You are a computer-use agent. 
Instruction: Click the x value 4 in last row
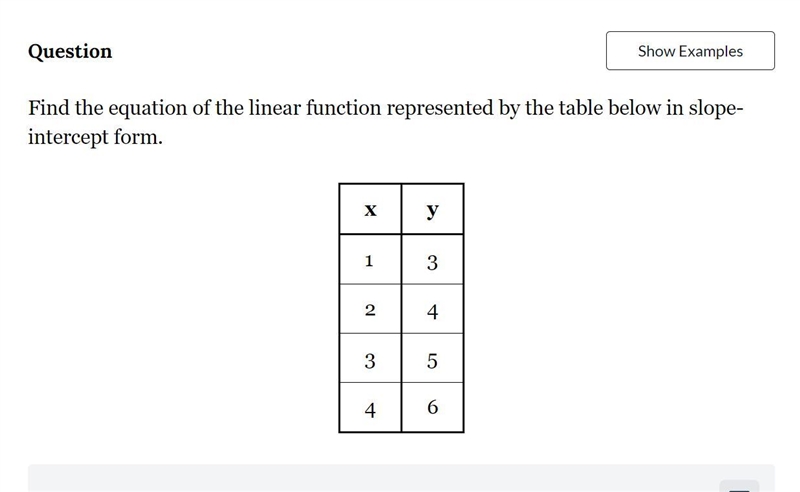pyautogui.click(x=370, y=407)
